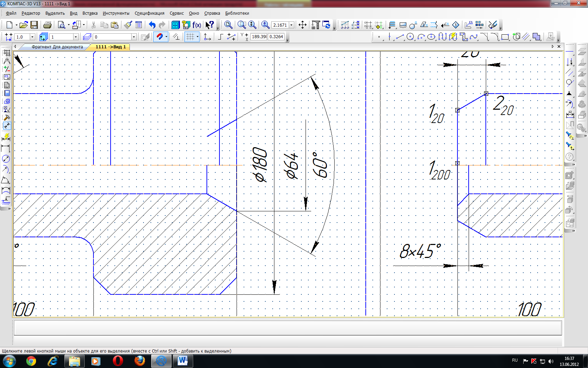Select the ellipse drawing tool

click(432, 37)
